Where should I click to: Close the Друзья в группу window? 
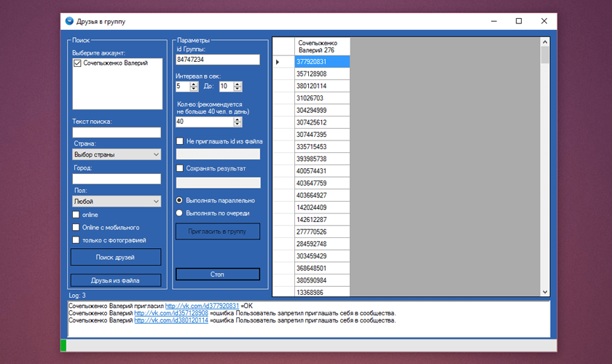pos(544,21)
